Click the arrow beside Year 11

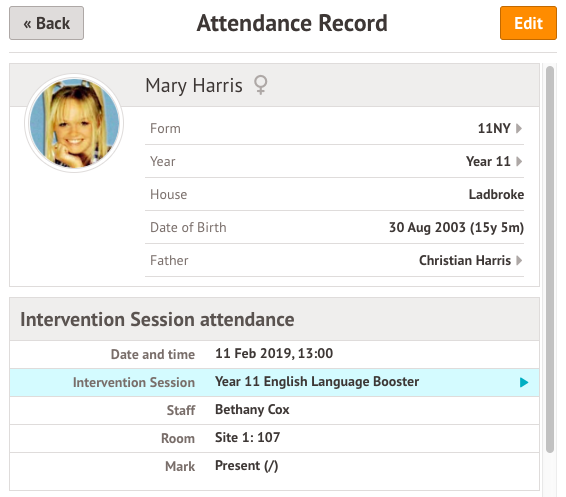click(x=519, y=161)
